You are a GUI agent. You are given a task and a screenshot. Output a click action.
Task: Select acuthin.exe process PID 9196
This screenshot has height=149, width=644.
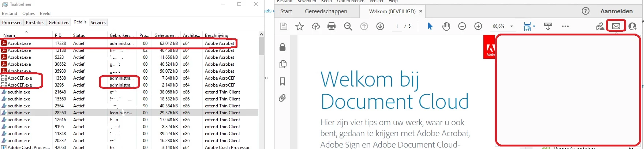click(130, 127)
